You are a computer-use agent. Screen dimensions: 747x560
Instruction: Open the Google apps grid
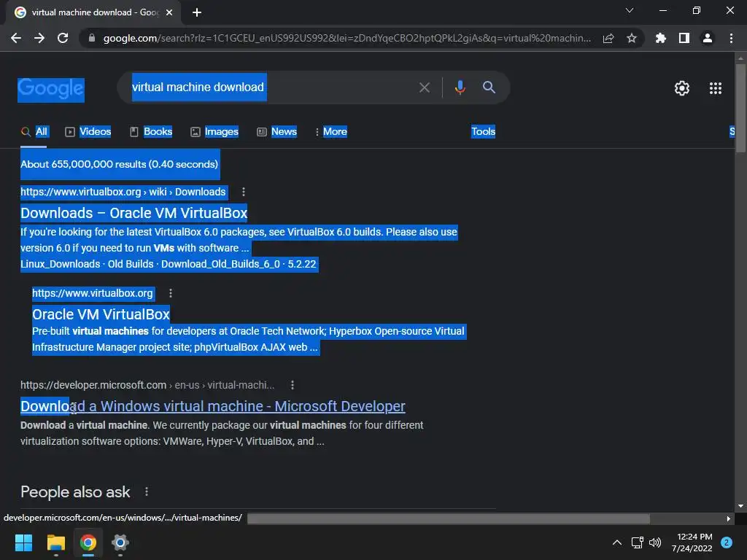tap(716, 88)
